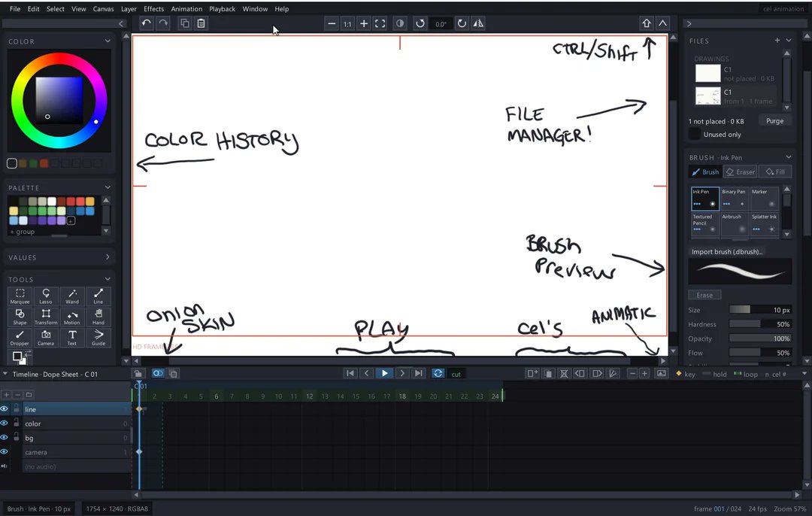Hide the camera layer
The width and height of the screenshot is (812, 516).
pyautogui.click(x=5, y=452)
